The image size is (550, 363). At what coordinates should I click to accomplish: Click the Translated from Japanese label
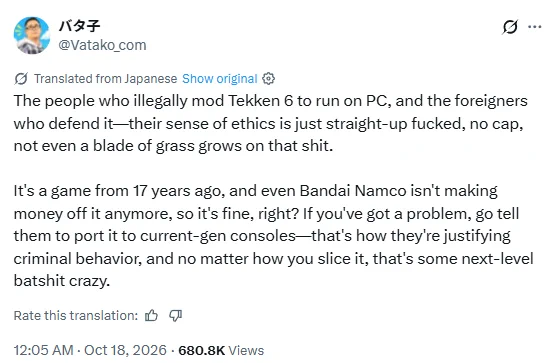pyautogui.click(x=106, y=79)
